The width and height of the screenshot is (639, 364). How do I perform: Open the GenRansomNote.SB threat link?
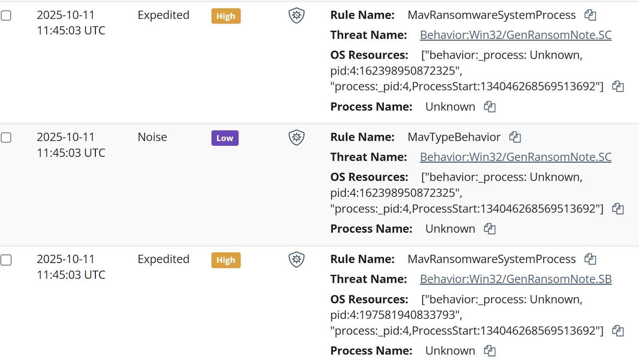coord(515,279)
